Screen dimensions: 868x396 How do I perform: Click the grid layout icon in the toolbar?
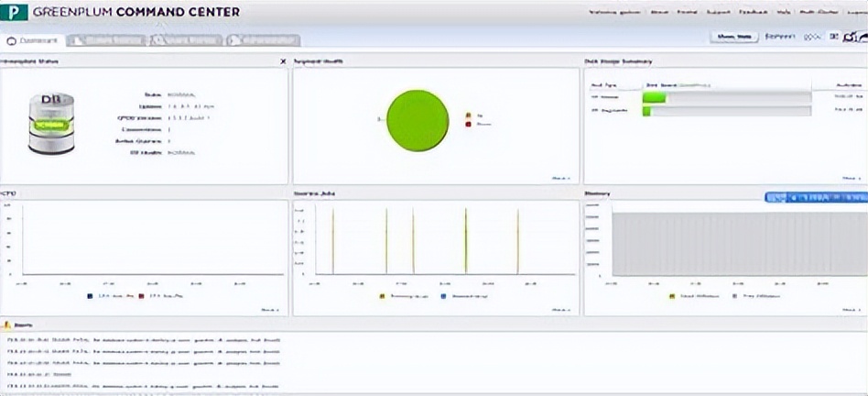(833, 37)
